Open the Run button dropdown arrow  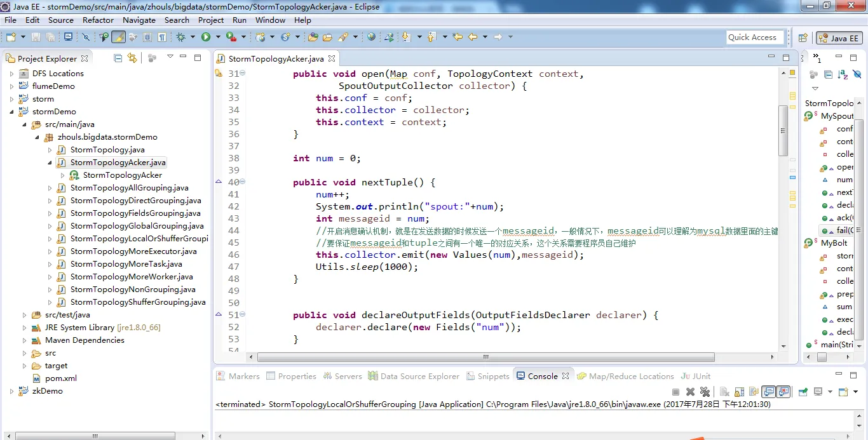click(x=218, y=37)
